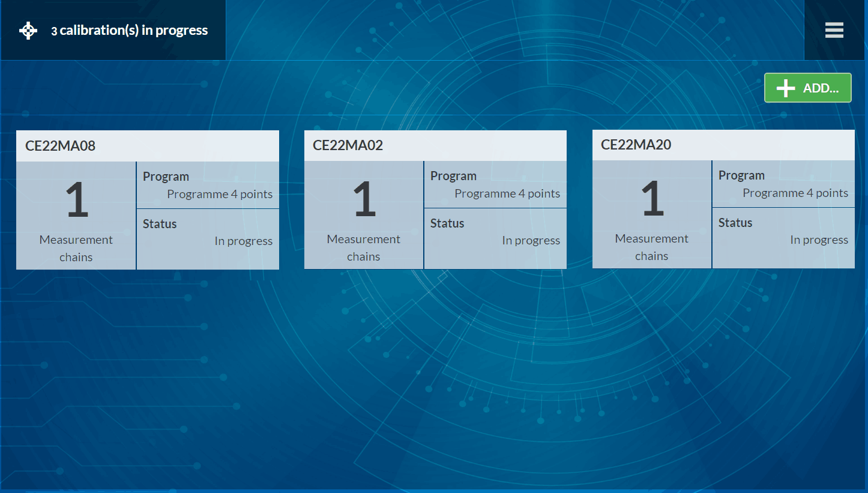Open calibration card CE22MA08 title
This screenshot has width=868, height=493.
[60, 145]
